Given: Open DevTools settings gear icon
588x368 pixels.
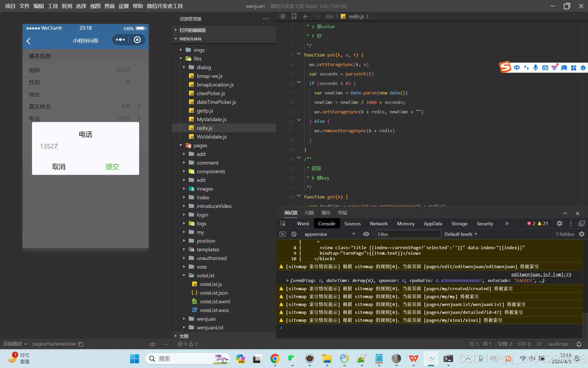Looking at the screenshot, I should point(559,223).
